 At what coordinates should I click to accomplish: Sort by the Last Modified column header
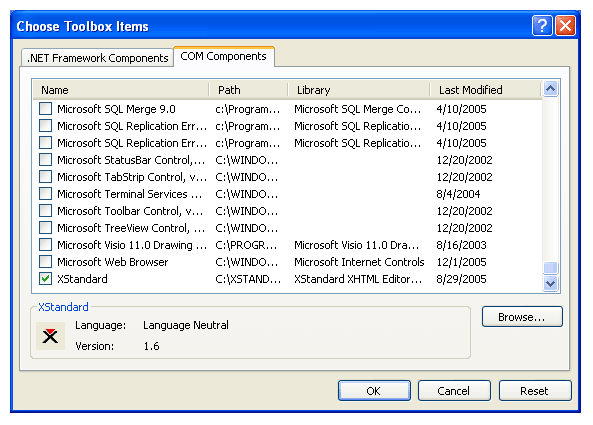pyautogui.click(x=486, y=90)
